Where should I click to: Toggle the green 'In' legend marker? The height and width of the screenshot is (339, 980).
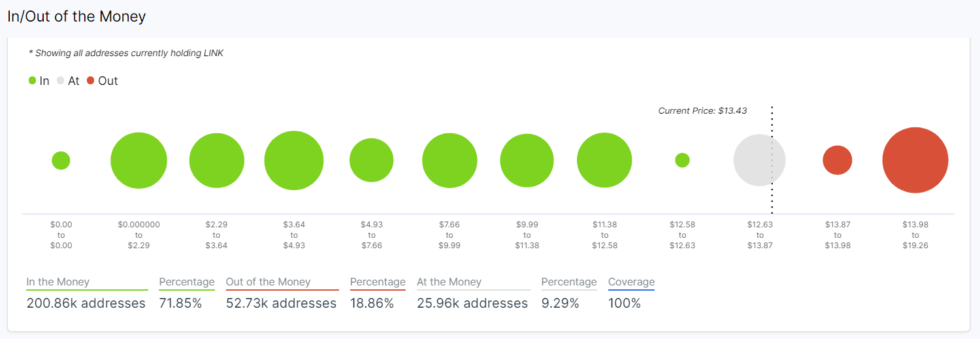pos(33,81)
